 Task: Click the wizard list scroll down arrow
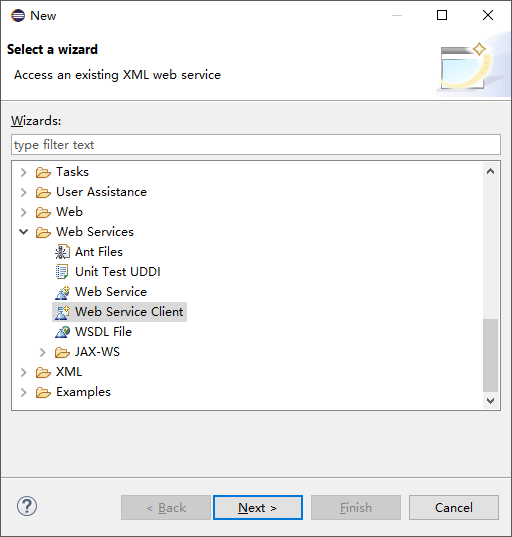pyautogui.click(x=490, y=401)
